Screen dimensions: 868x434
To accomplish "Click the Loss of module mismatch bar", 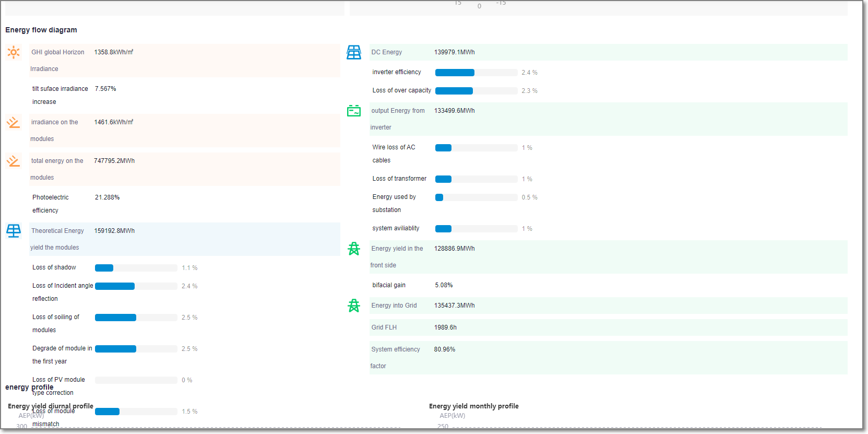I will [136, 412].
